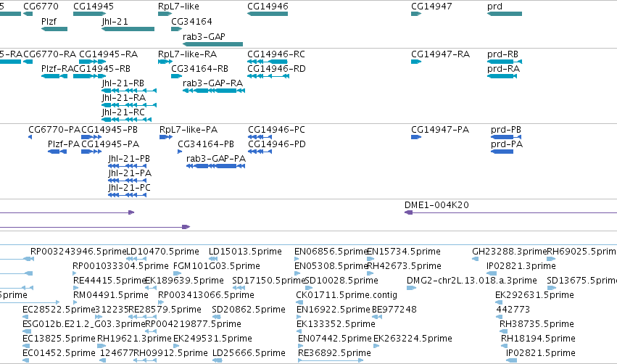Image resolution: width=617 pixels, height=364 pixels.
Task: Select transcript CG14945-RA
Action: click(x=108, y=54)
